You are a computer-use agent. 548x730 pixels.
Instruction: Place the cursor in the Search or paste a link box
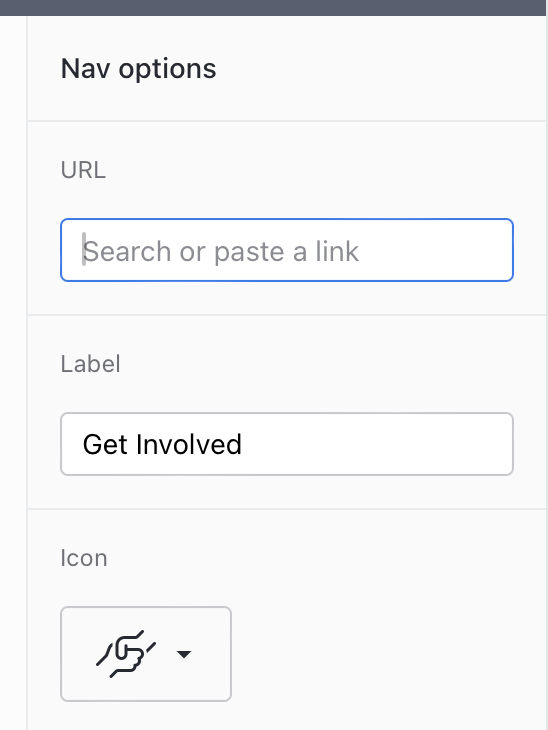click(287, 250)
